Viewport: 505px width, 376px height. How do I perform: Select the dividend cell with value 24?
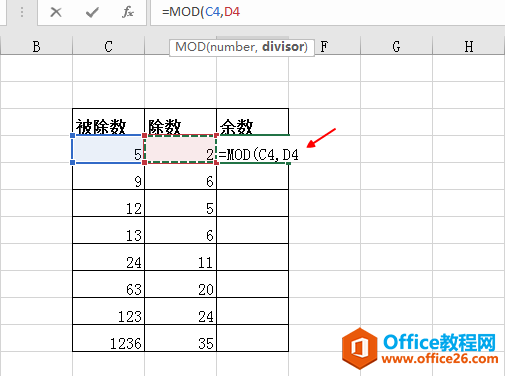108,257
